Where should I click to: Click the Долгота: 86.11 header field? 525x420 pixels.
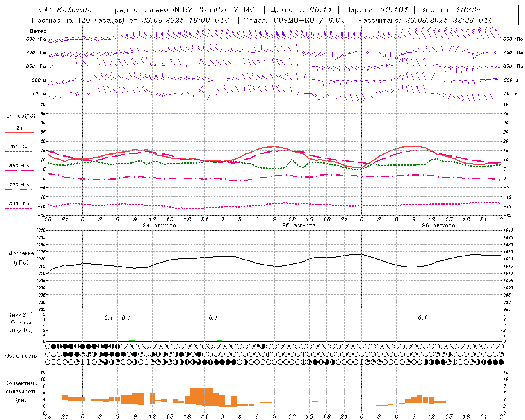pyautogui.click(x=301, y=9)
